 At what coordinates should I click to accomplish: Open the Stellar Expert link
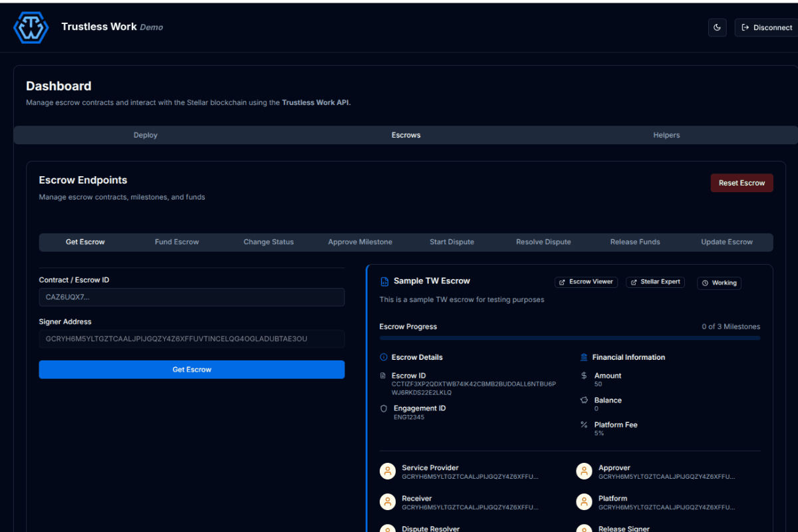pyautogui.click(x=655, y=282)
